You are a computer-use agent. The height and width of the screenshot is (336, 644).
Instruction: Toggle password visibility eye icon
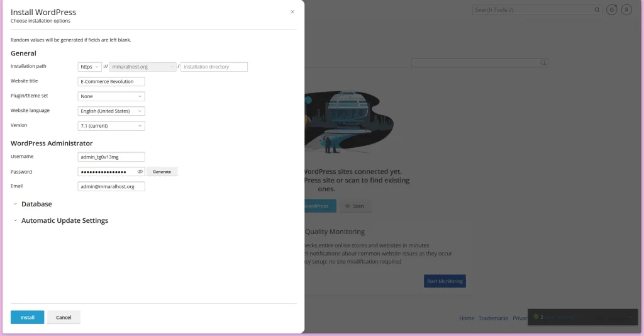point(140,172)
